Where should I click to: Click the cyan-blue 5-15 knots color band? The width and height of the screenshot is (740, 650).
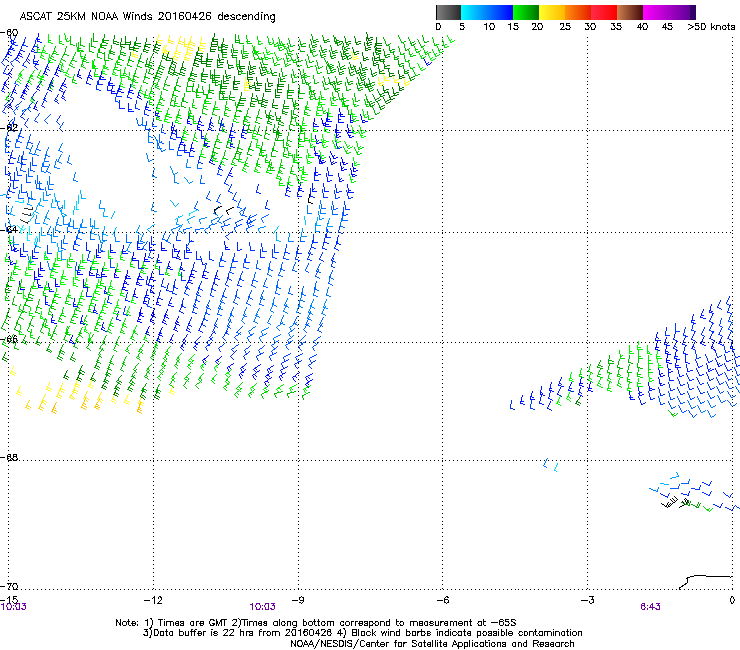click(x=487, y=12)
